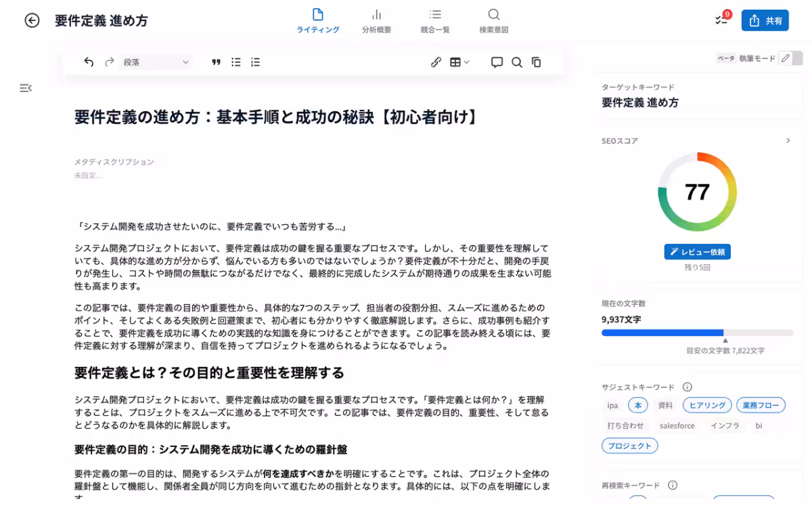Toggle the ヒアリング keyword chip
The image size is (812, 508).
pyautogui.click(x=707, y=404)
